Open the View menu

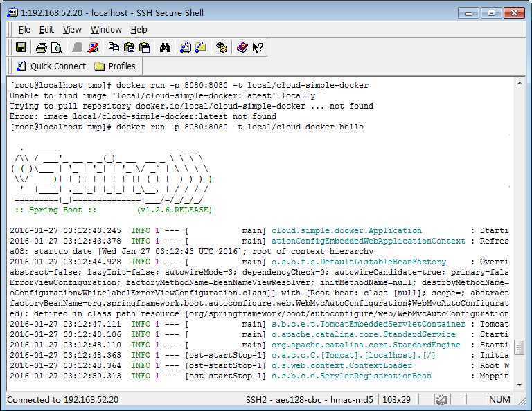[72, 30]
